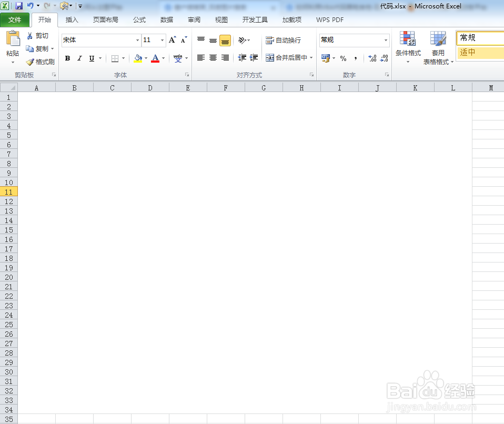The width and height of the screenshot is (504, 424).
Task: Click the phonetic guide wén icon
Action: (x=178, y=58)
